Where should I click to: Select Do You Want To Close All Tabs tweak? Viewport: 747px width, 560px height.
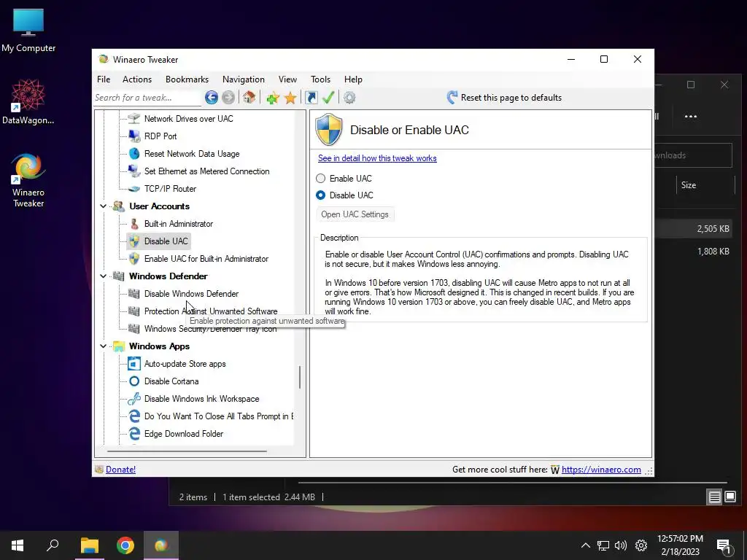coord(219,416)
